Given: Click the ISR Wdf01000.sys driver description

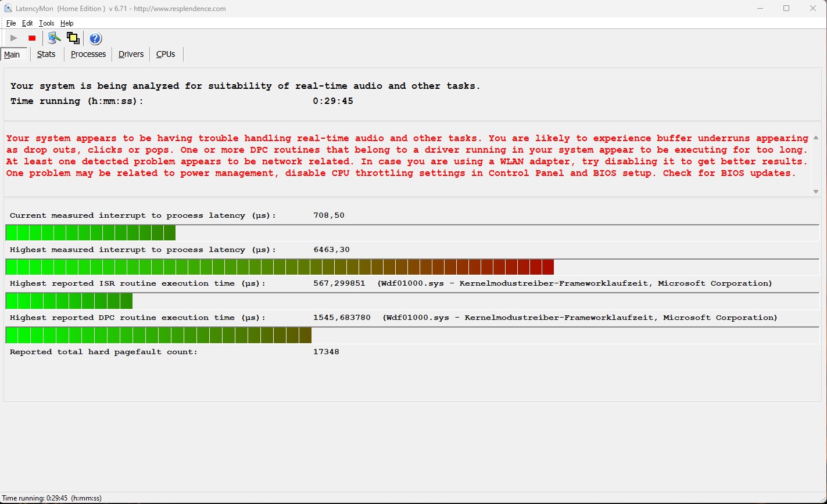Looking at the screenshot, I should pos(575,283).
